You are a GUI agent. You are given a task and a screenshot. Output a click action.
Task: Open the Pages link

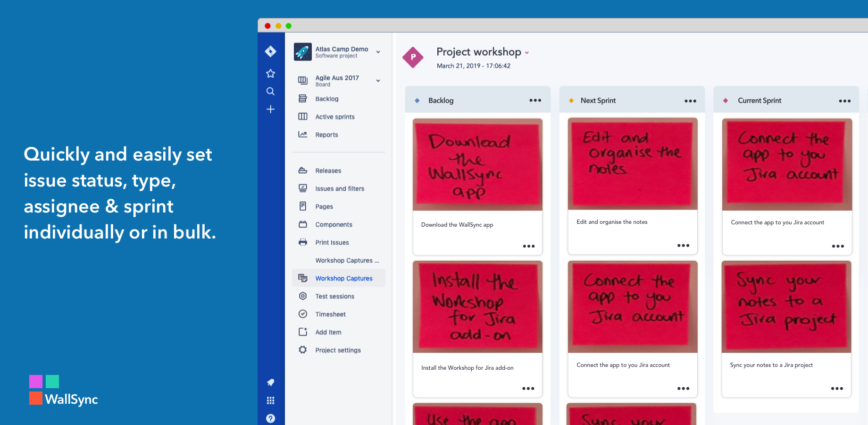pos(324,206)
